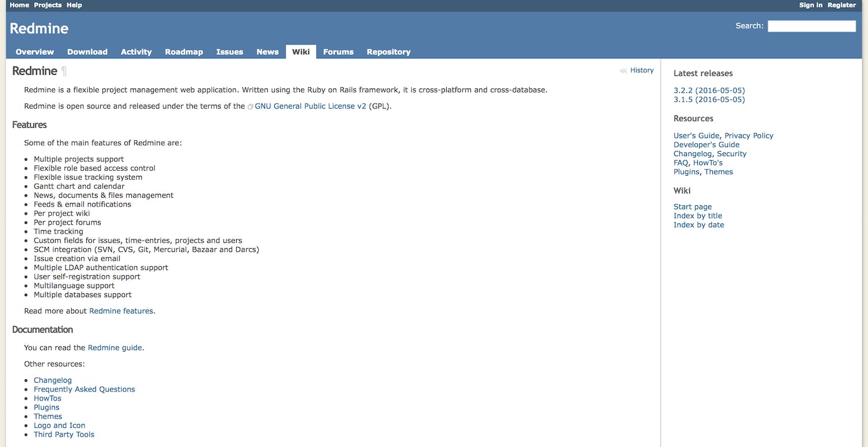Click the Third Party Tools link

64,434
